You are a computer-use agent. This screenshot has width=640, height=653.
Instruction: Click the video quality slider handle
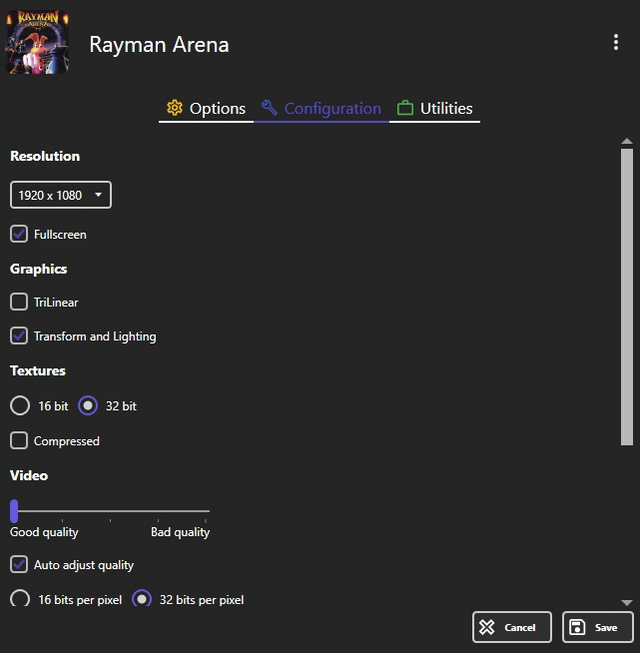click(x=14, y=511)
